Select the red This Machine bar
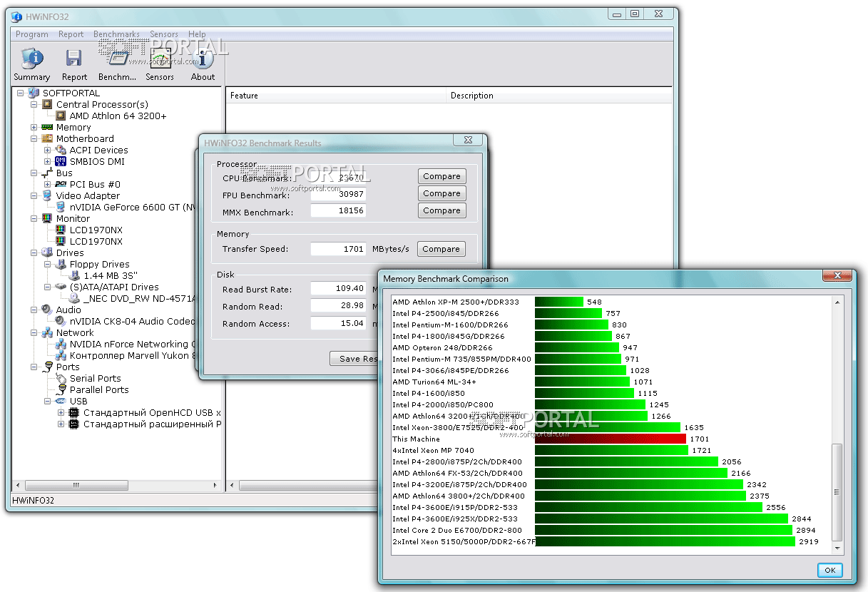 point(611,439)
